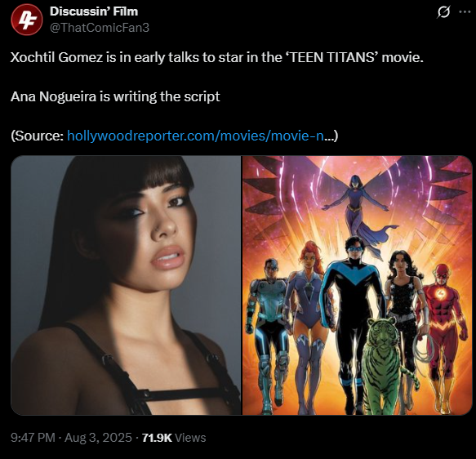Image resolution: width=476 pixels, height=459 pixels.
Task: Click the 9:47 PM timestamp
Action: 33,438
